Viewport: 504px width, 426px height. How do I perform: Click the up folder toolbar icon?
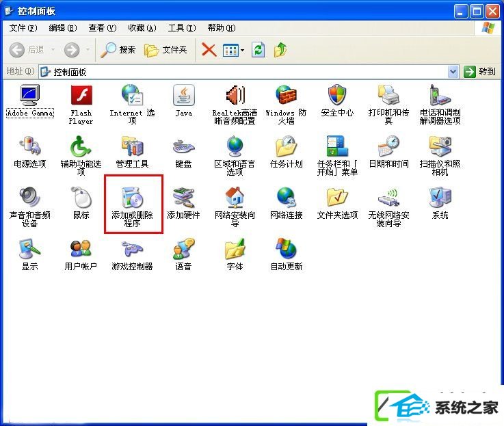point(280,50)
